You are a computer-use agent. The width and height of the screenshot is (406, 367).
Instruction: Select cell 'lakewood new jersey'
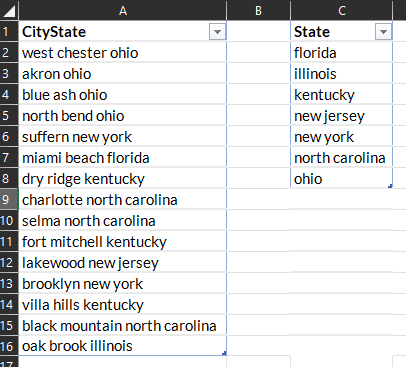coord(123,263)
